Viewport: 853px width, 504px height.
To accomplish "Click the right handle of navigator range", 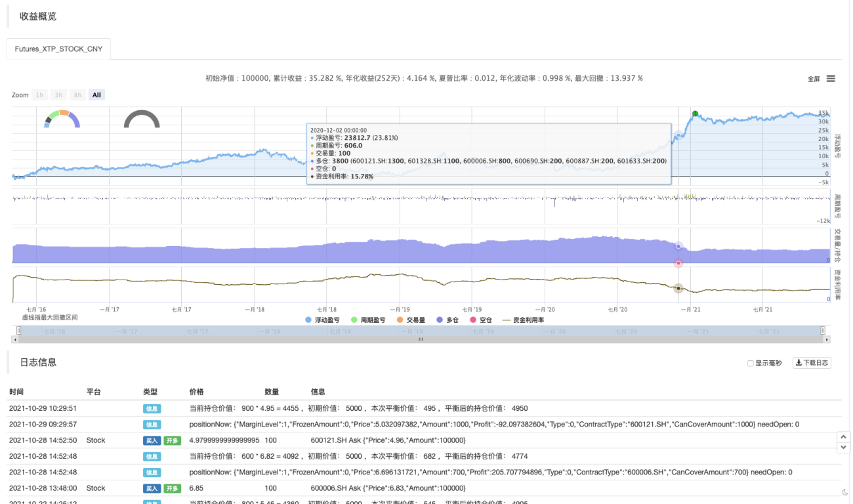I will pos(823,331).
